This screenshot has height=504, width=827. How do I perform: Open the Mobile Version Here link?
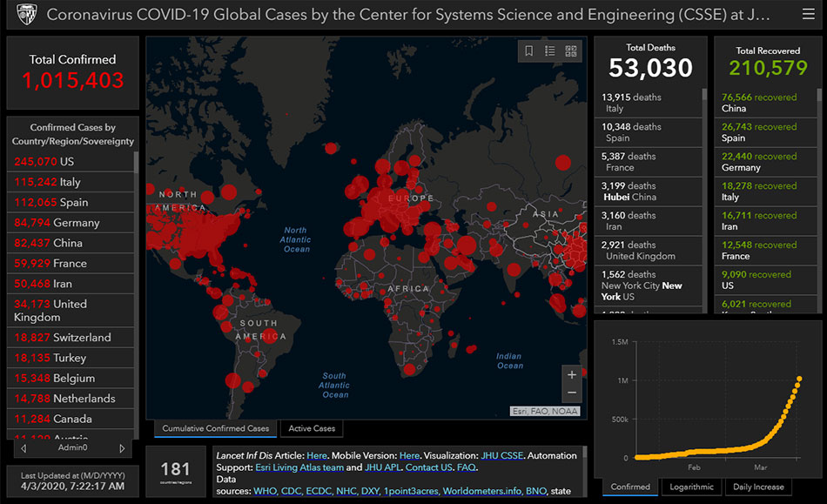click(409, 455)
